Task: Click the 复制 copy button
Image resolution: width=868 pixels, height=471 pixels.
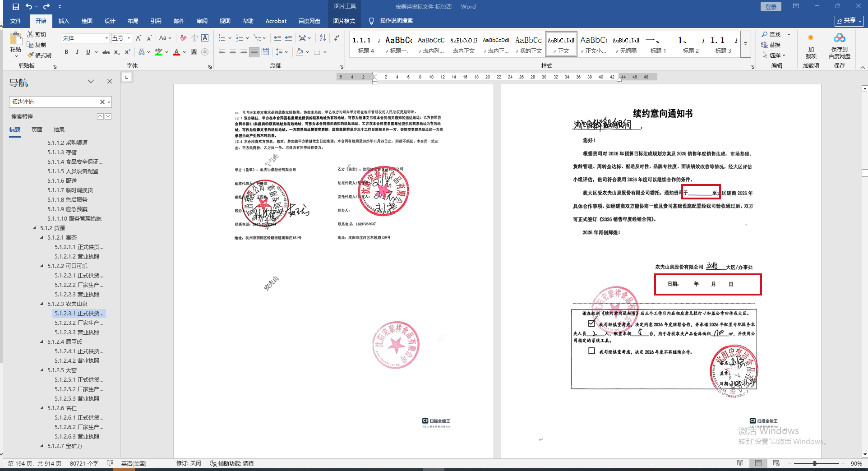Action: click(x=37, y=45)
